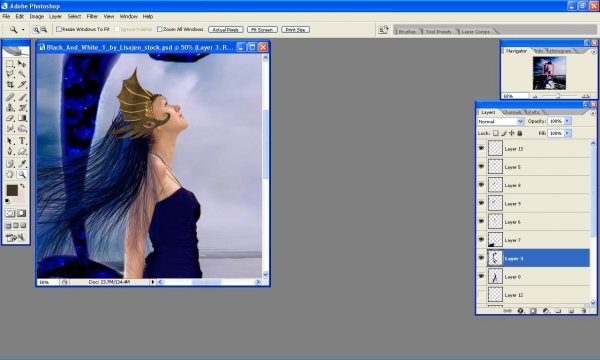Toggle lock transparent pixels
Screen dimensions: 600x360
click(x=496, y=133)
